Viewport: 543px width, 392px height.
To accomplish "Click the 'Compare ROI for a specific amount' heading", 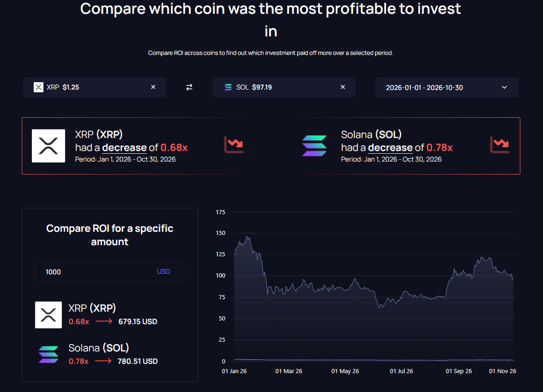I will (x=109, y=235).
